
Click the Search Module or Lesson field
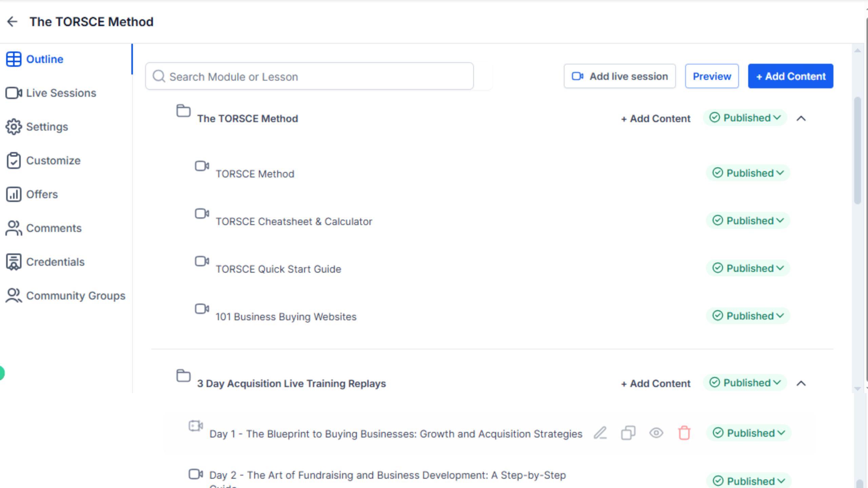coord(309,76)
